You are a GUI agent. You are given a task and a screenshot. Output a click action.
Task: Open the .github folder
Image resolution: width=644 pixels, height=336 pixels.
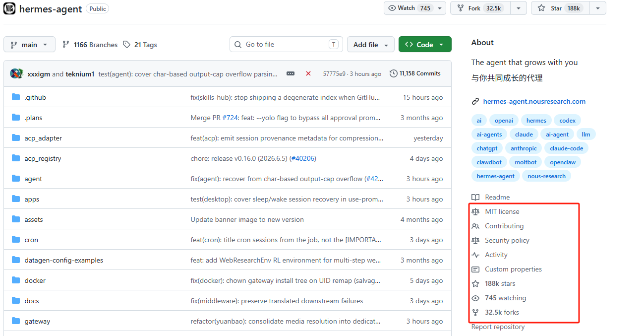pyautogui.click(x=35, y=97)
